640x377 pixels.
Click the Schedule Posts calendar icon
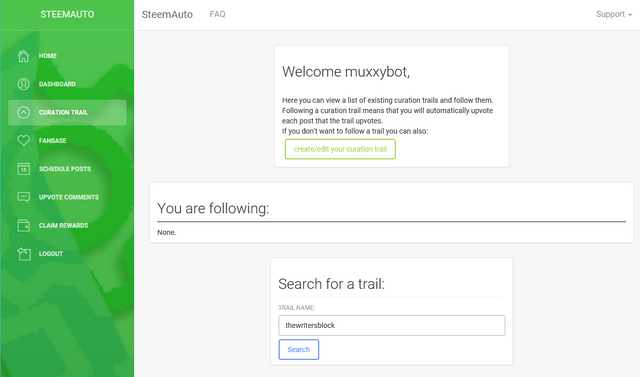[x=24, y=169]
